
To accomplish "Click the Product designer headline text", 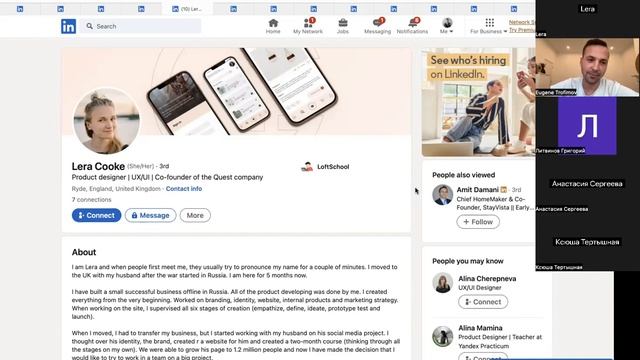I will click(167, 177).
